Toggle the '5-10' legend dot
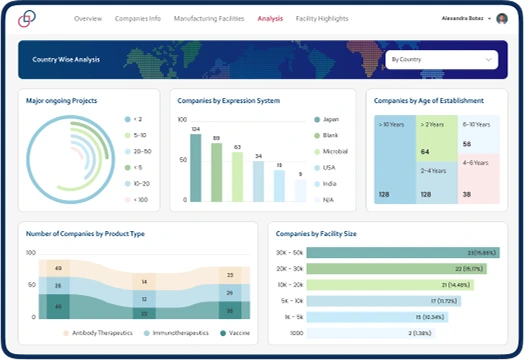Image resolution: width=524 pixels, height=361 pixels. pyautogui.click(x=127, y=135)
